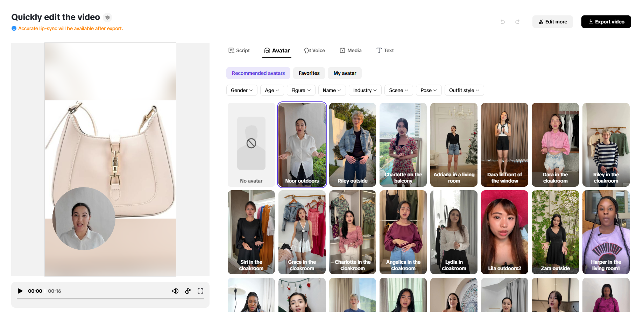Viewport: 644px width, 313px height.
Task: Open the Media tab
Action: 351,50
